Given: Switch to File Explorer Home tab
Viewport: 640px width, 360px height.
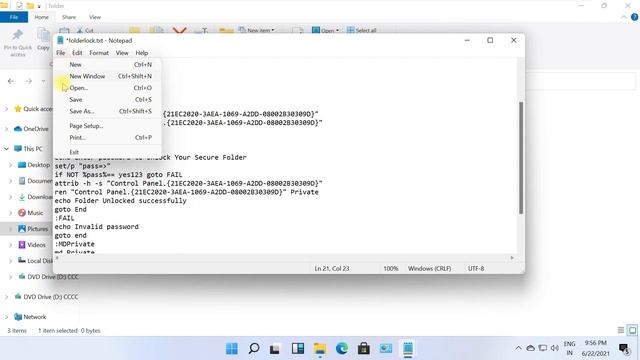Looking at the screenshot, I should click(x=41, y=17).
